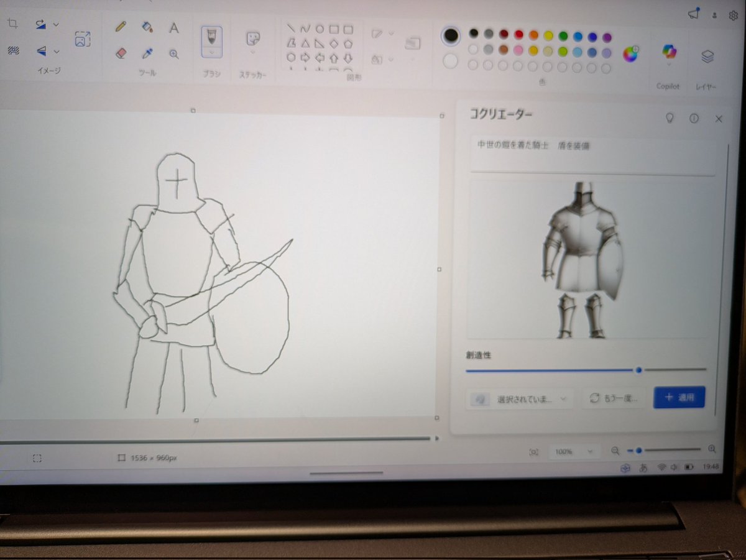
Task: Click the blue Apply button
Action: [679, 397]
